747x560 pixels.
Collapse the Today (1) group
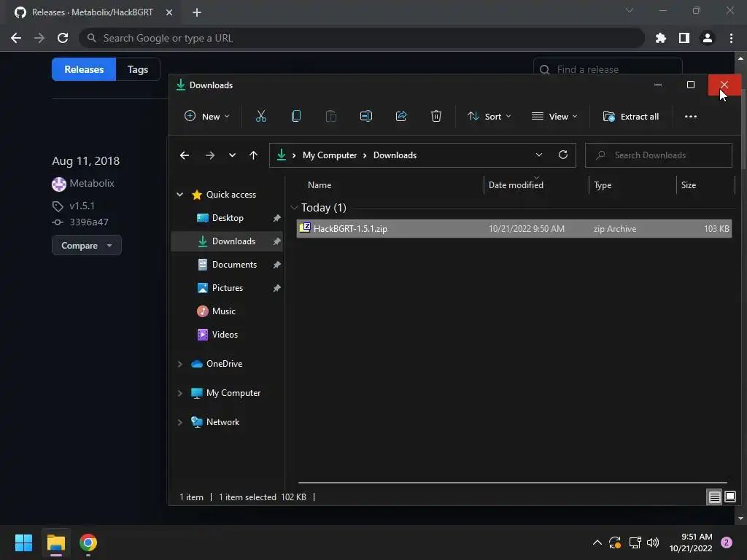(294, 208)
